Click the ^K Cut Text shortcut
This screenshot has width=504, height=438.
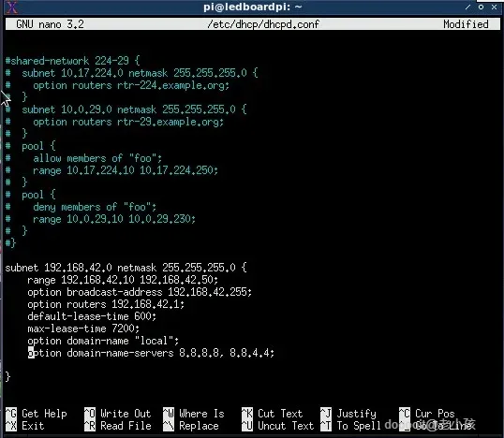[x=273, y=414]
